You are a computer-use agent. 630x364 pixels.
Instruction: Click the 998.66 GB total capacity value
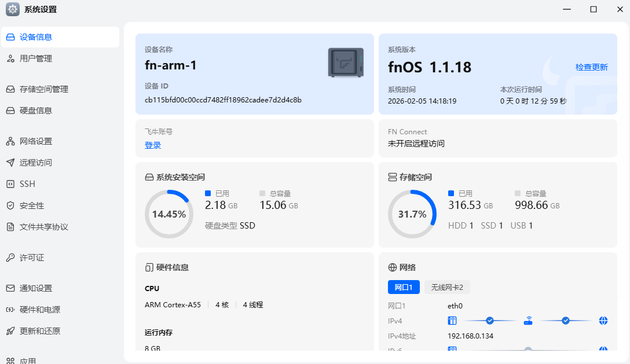(537, 205)
